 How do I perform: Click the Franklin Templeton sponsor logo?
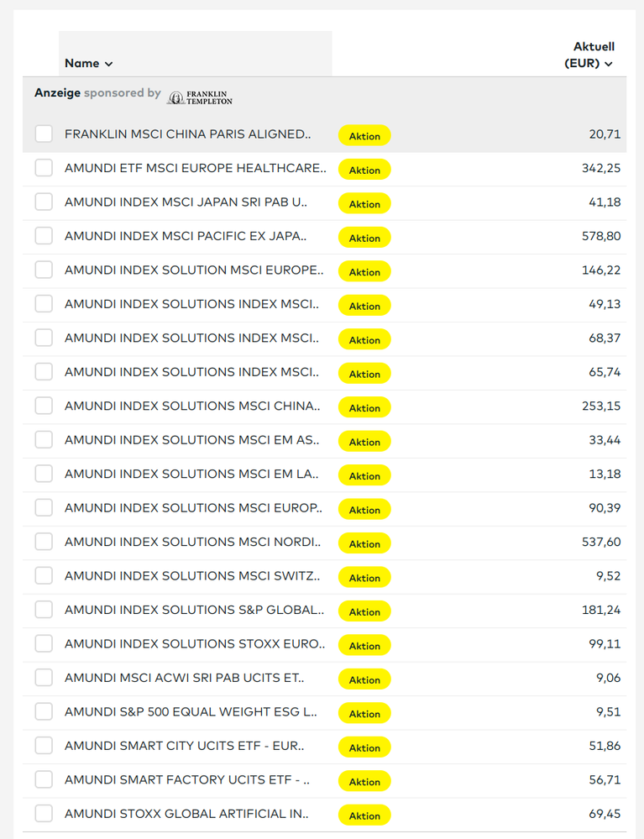[x=200, y=97]
